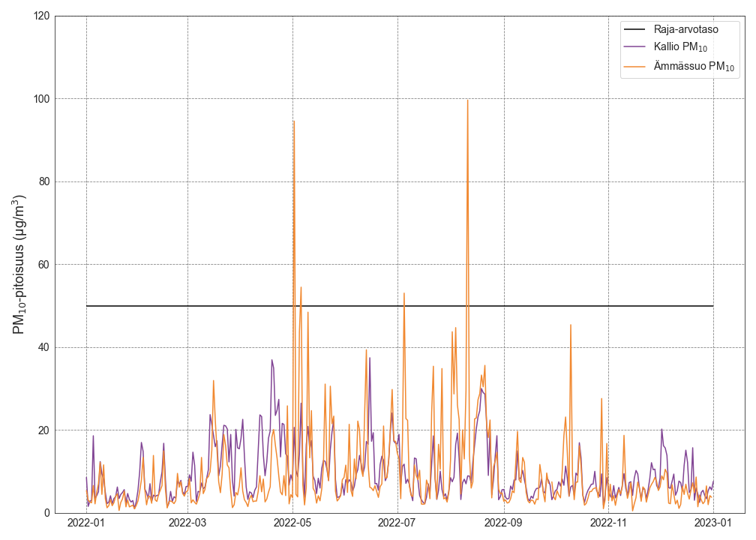The image size is (756, 540).
Task: Click the purple Kallio legend line sample
Action: tap(634, 48)
